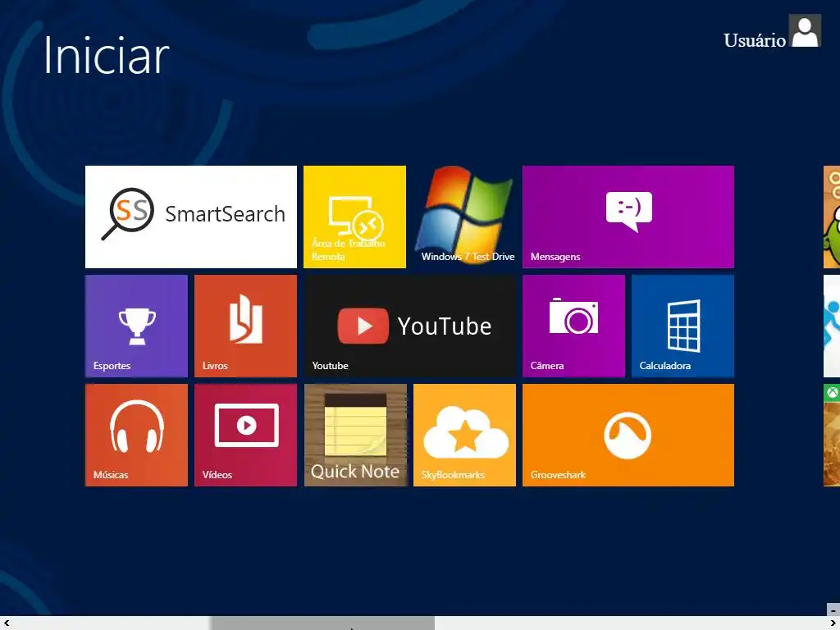Viewport: 840px width, 630px height.
Task: Open the Windows 7 Test Drive tile
Action: pos(464,217)
